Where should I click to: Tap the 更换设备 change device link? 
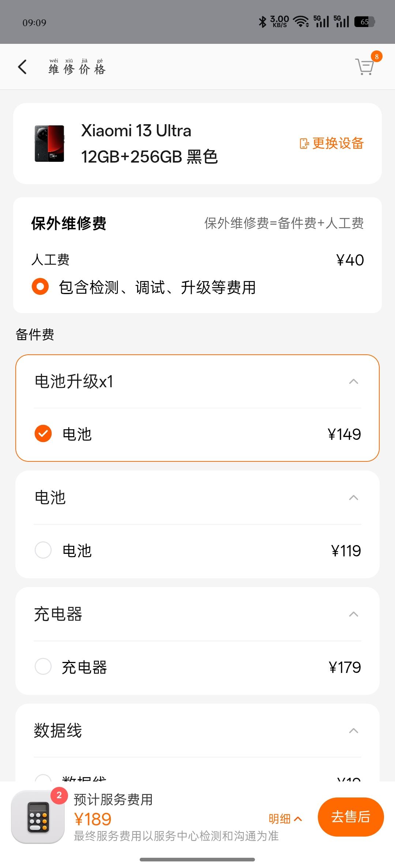point(332,143)
